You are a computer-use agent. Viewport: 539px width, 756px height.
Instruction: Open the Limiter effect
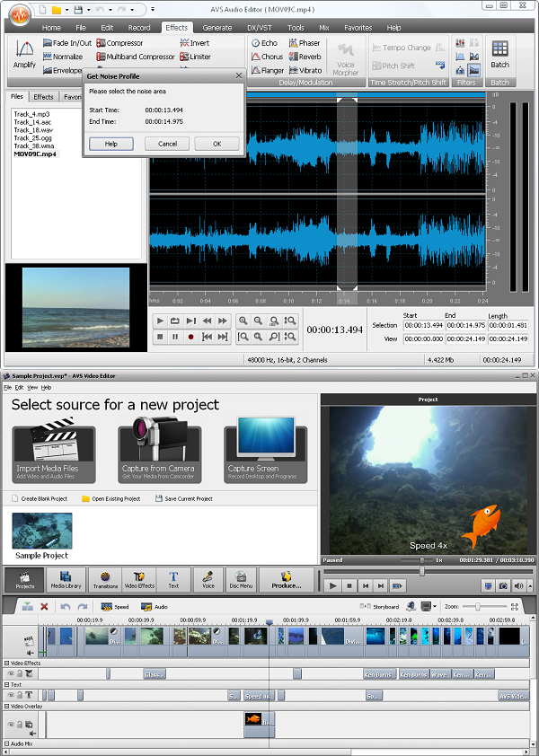195,57
